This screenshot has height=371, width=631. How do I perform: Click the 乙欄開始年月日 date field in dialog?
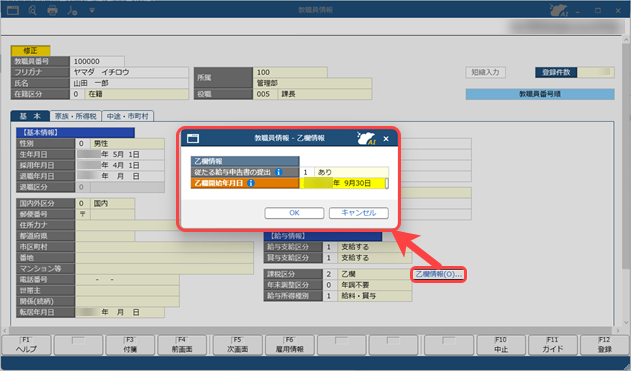pyautogui.click(x=344, y=183)
